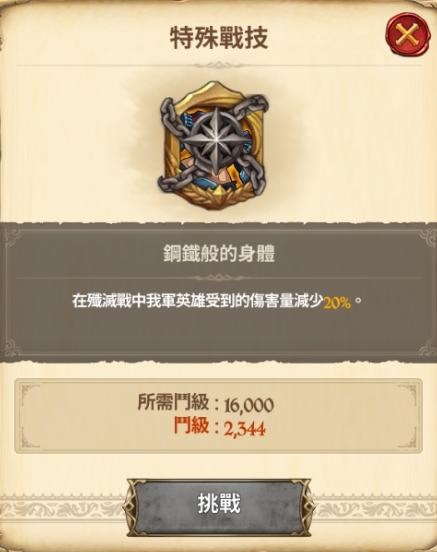Click the silver compass star in the emblem
Image resolution: width=437 pixels, height=552 pixels.
tap(213, 138)
